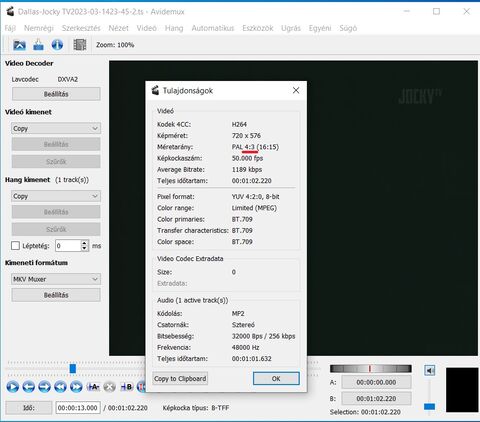
Task: Go to previous frame arrow button
Action: (28, 387)
